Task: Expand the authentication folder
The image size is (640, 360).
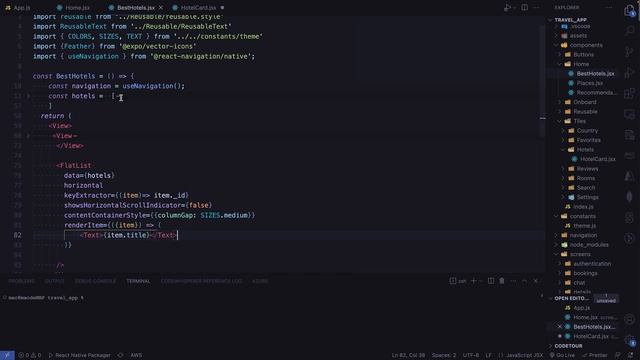Action: (x=592, y=264)
